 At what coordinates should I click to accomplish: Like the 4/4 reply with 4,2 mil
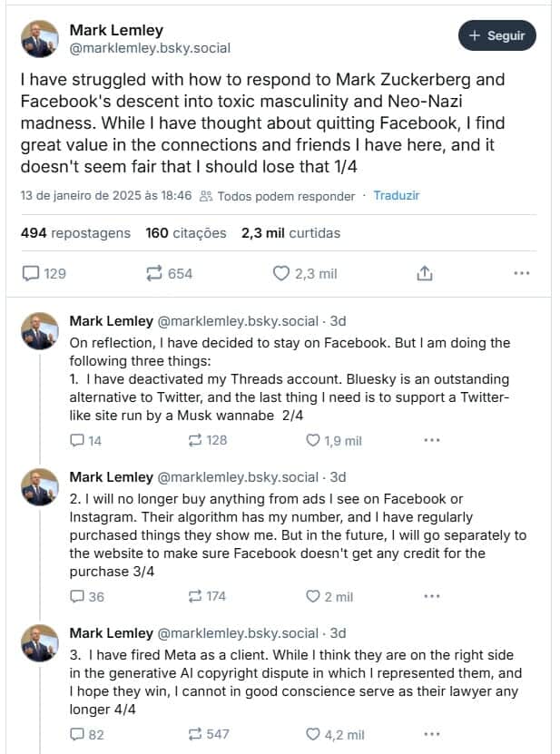point(335,735)
